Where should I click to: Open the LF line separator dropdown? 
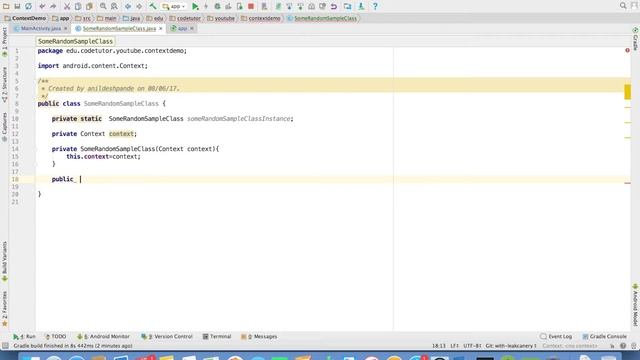point(454,346)
